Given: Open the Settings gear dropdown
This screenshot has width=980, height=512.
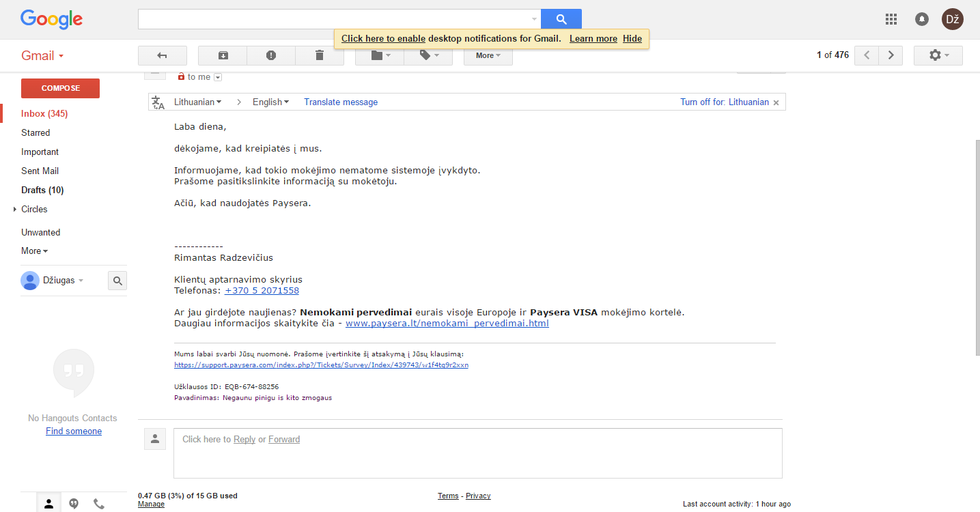Looking at the screenshot, I should [x=938, y=55].
